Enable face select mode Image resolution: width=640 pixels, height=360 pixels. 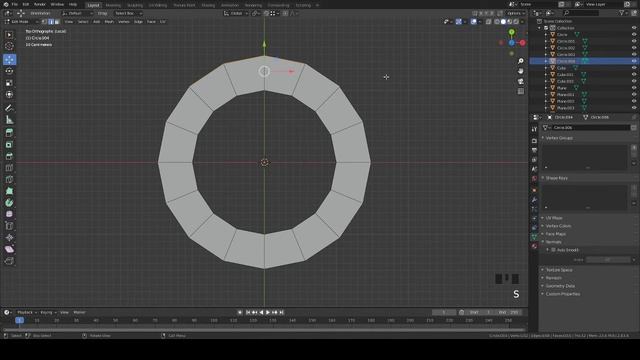(x=57, y=22)
